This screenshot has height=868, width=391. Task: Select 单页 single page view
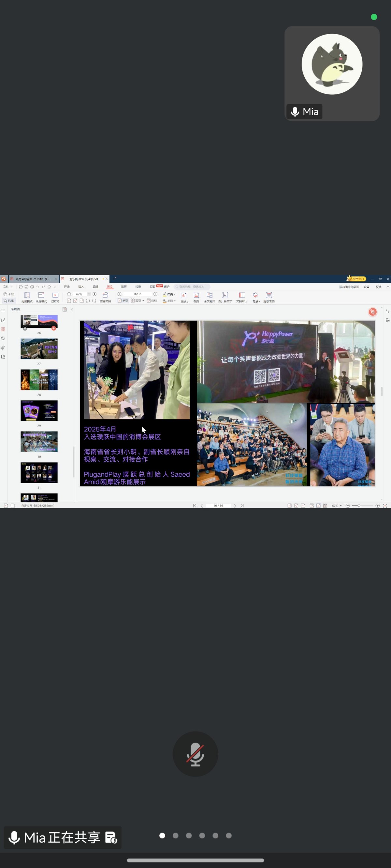click(123, 301)
